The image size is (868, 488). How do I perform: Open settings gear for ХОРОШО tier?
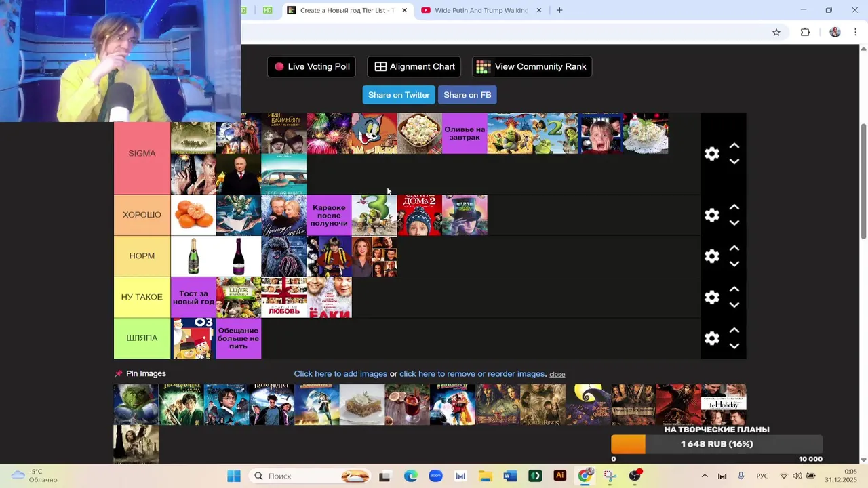711,215
